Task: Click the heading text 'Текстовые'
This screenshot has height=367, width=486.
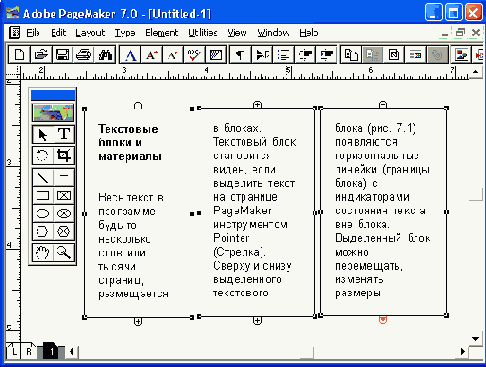Action: [x=128, y=129]
